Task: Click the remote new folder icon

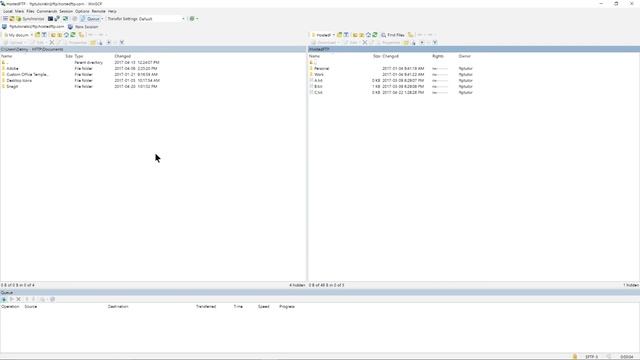Action: click(406, 42)
